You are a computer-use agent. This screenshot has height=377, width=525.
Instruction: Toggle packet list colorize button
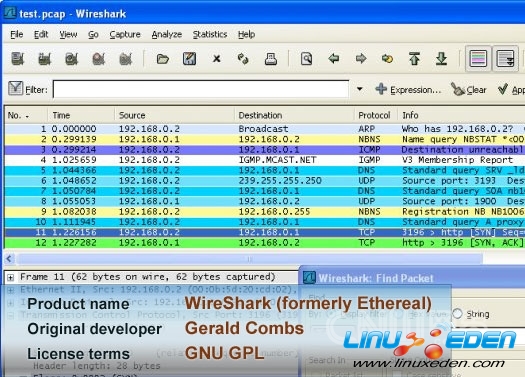coord(478,59)
